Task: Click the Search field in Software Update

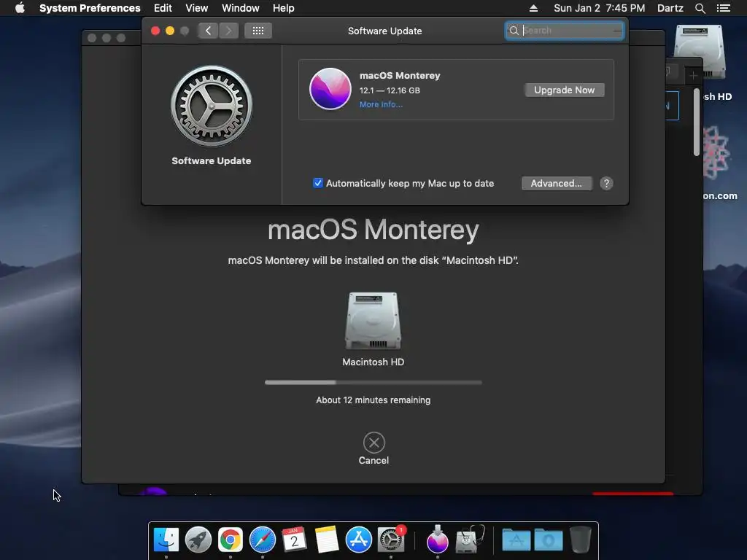Action: click(x=565, y=31)
